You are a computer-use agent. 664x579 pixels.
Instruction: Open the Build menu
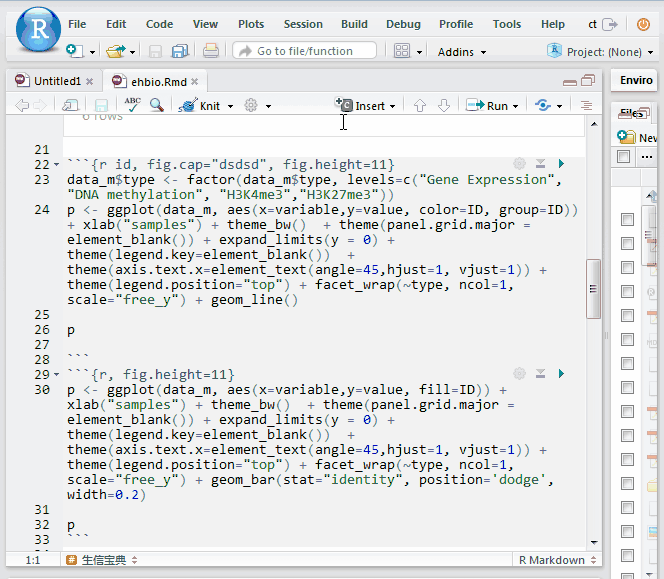[x=354, y=24]
